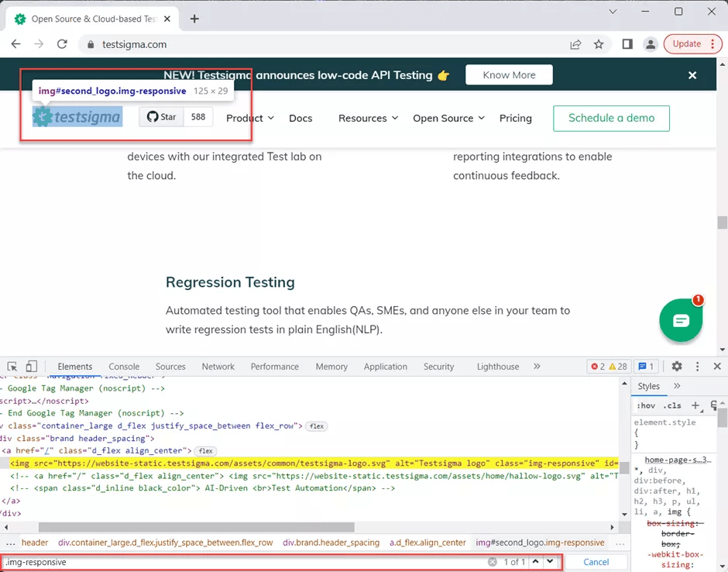
Task: Go to next search result arrow
Action: 550,561
